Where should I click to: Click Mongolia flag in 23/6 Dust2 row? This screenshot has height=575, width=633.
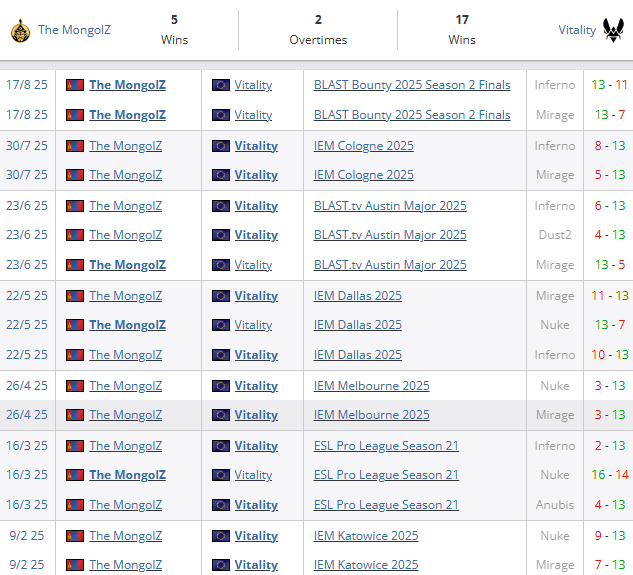(75, 235)
